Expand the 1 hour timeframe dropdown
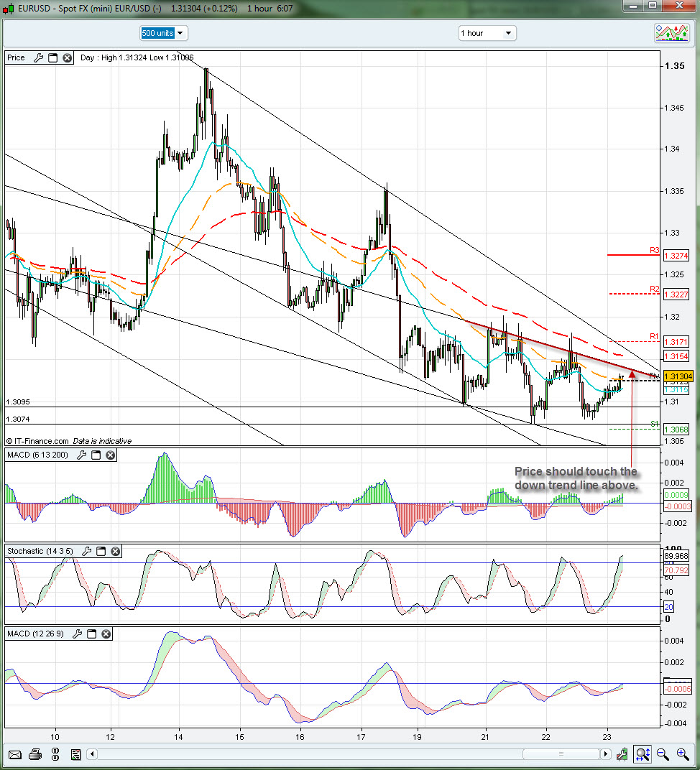This screenshot has height=770, width=700. pos(487,33)
